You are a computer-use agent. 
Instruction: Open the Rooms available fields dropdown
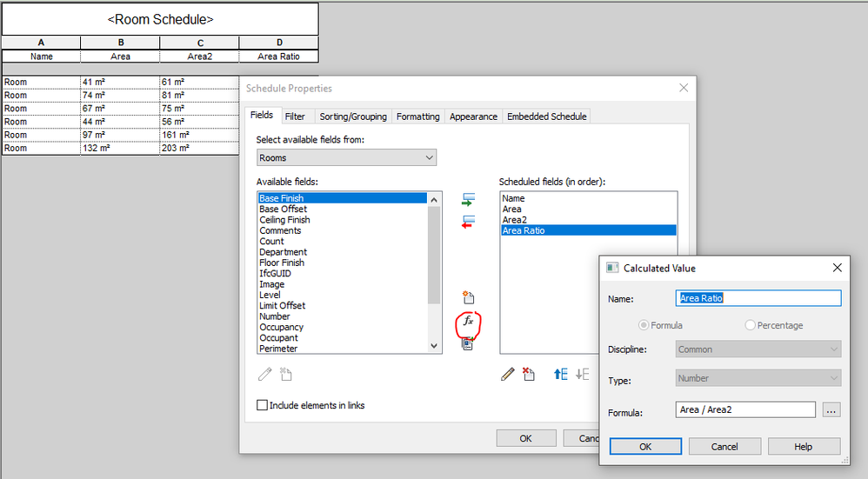coord(346,157)
